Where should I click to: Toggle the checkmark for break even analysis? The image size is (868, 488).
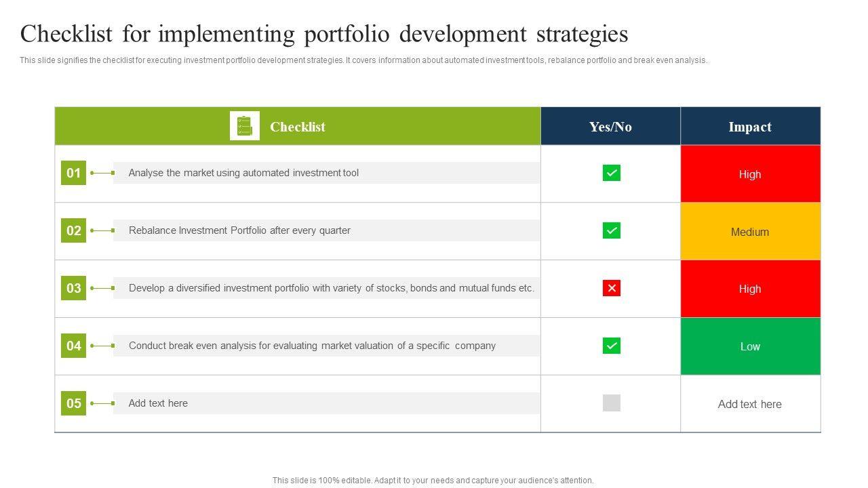coord(611,346)
